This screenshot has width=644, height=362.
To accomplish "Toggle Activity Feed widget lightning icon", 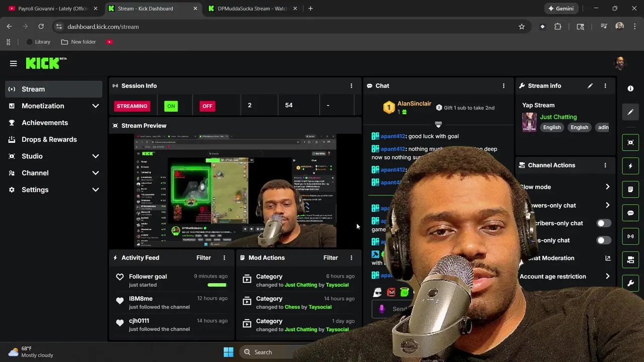I will coord(630,166).
